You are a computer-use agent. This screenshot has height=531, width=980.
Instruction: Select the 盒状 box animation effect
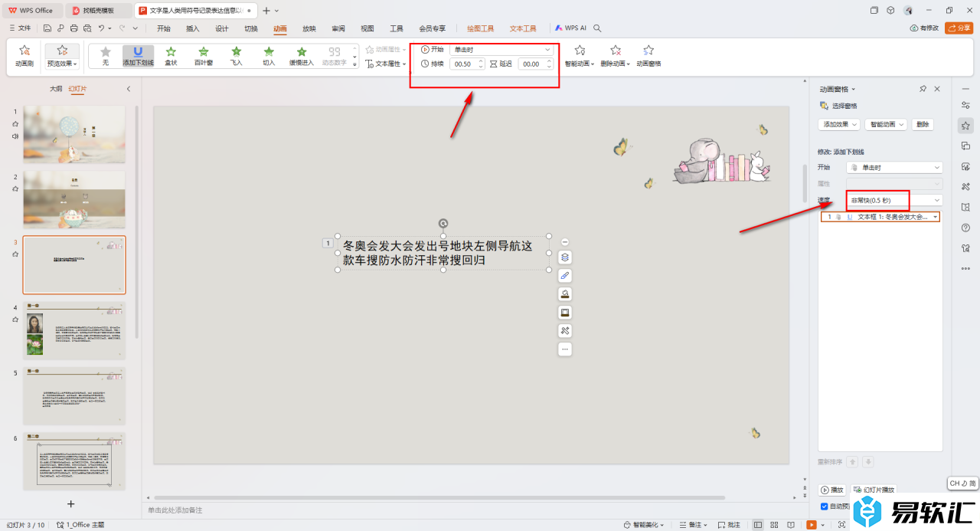[171, 56]
